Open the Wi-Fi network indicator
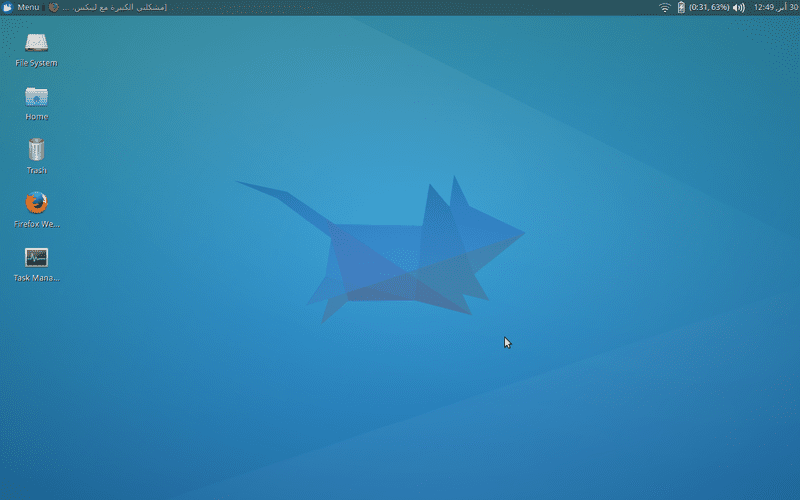Image resolution: width=800 pixels, height=500 pixels. [x=664, y=7]
